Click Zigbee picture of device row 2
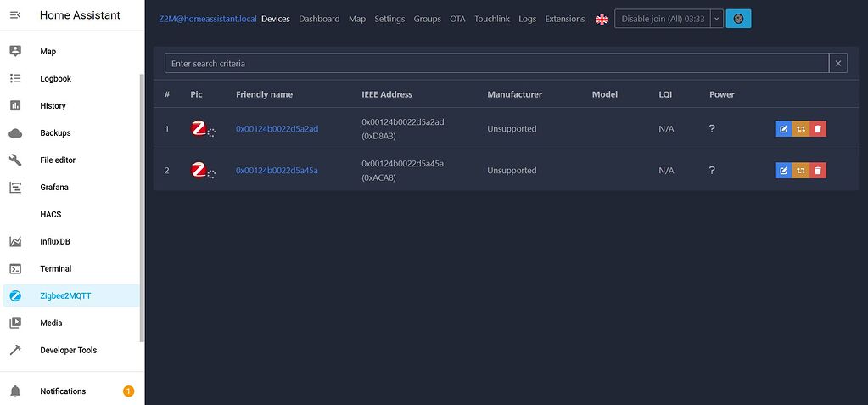Viewport: 868px width, 405px height. (199, 170)
